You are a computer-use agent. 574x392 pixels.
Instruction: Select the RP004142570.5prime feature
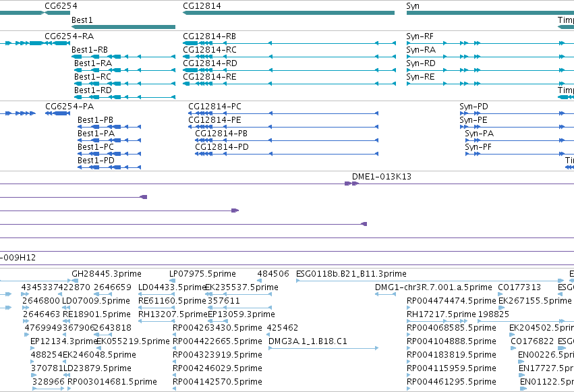217,382
